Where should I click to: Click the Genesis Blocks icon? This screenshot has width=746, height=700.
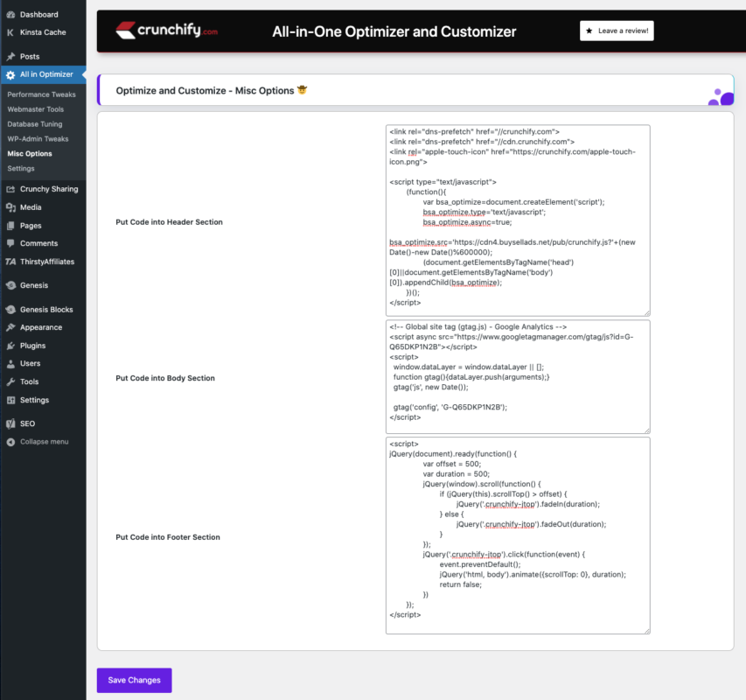(x=10, y=310)
